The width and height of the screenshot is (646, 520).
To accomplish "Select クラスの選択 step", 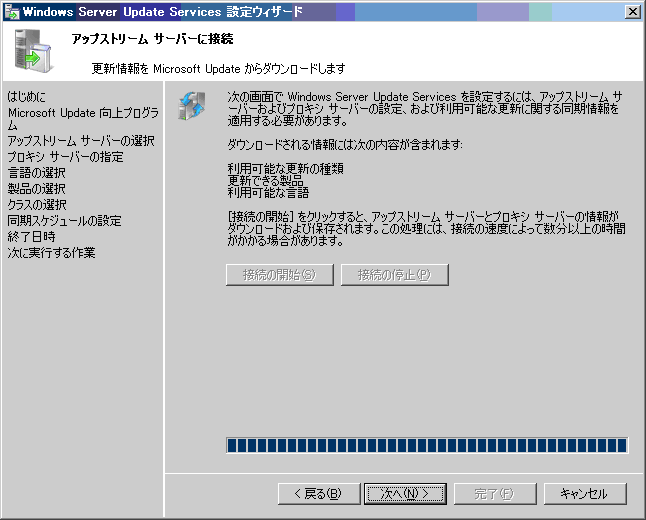I will pos(37,205).
